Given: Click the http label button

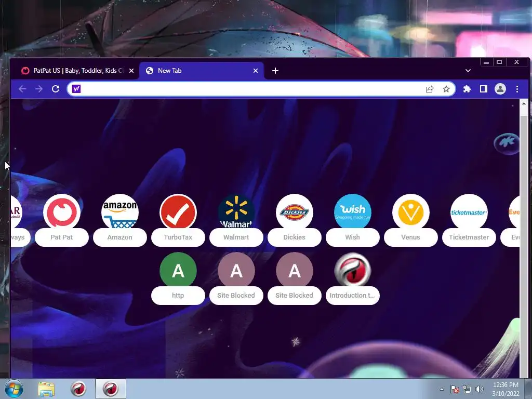Looking at the screenshot, I should (178, 295).
